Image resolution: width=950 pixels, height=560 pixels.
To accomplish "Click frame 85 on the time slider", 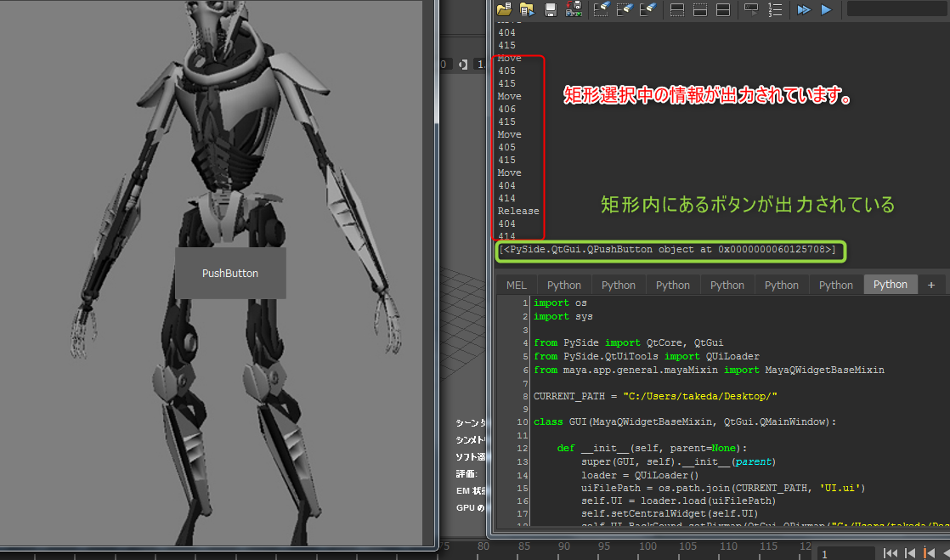I will (x=524, y=546).
